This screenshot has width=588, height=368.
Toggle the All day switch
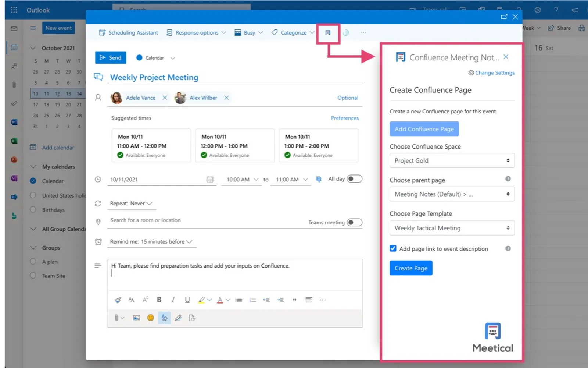(x=355, y=179)
